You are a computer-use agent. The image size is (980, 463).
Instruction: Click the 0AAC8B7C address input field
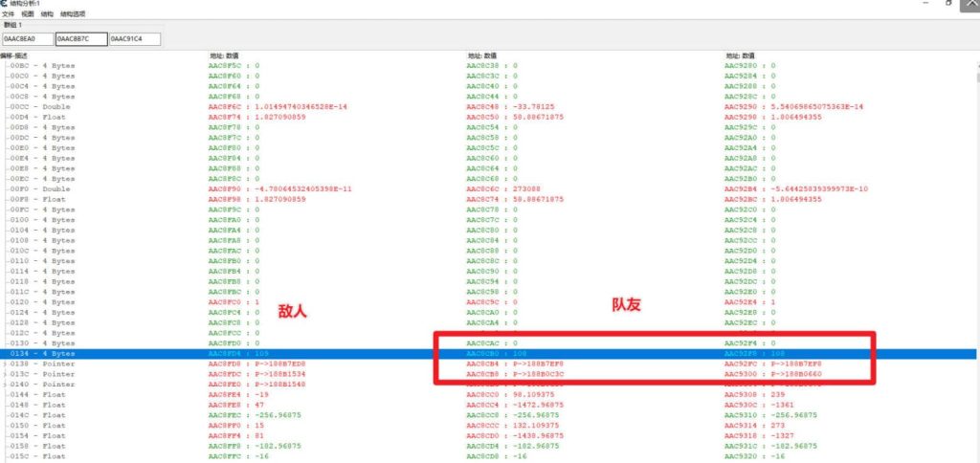pyautogui.click(x=80, y=39)
